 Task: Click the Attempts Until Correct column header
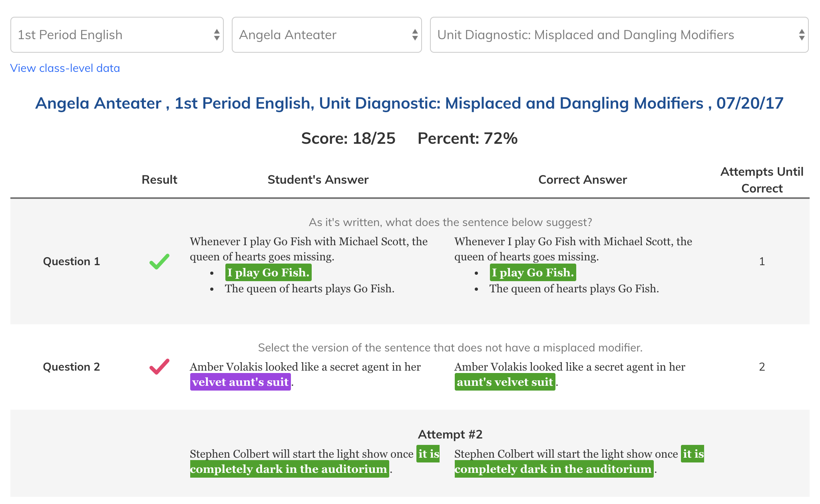coord(762,180)
